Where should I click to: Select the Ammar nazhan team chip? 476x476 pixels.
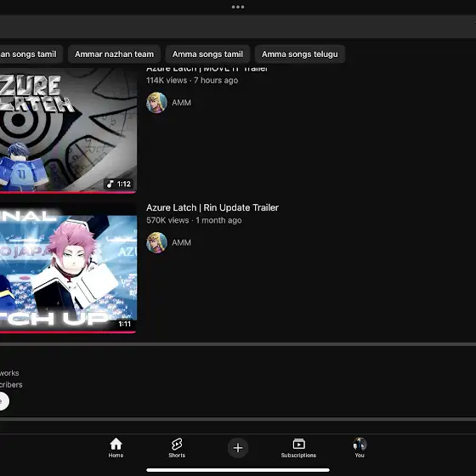[114, 54]
